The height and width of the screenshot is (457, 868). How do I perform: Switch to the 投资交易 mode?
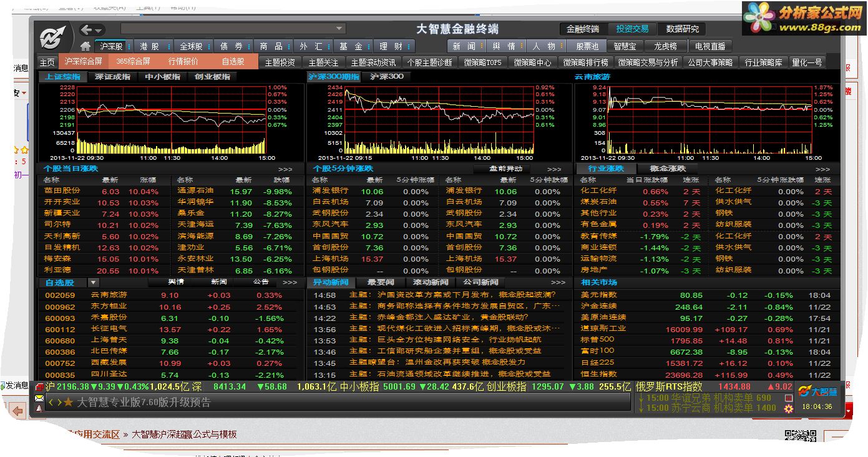point(632,29)
